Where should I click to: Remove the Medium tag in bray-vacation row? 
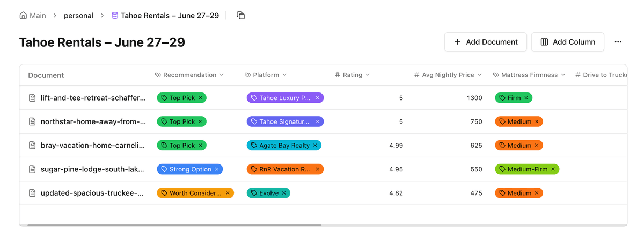click(537, 145)
